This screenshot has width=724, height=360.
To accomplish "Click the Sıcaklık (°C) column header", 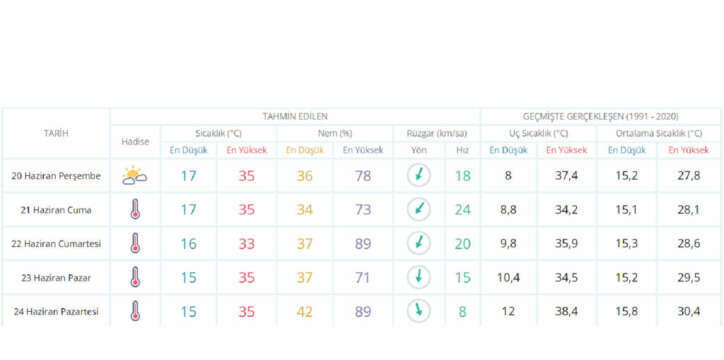I will [x=218, y=133].
